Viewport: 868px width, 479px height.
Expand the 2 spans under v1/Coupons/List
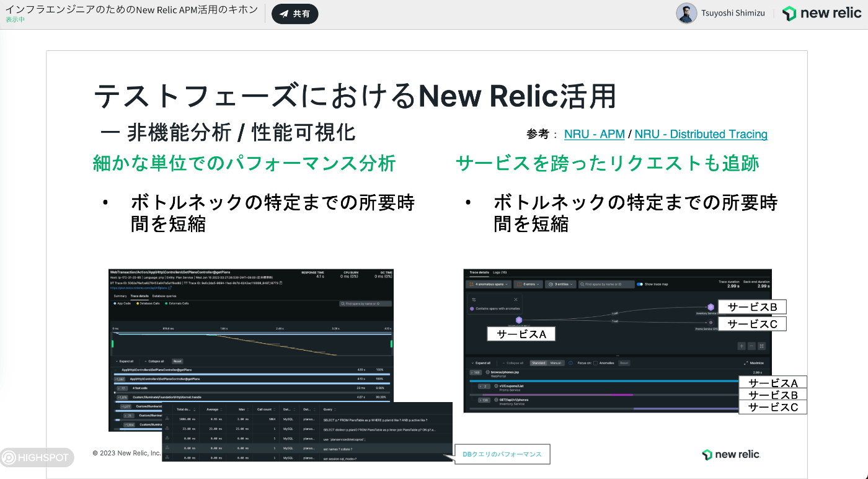484,387
